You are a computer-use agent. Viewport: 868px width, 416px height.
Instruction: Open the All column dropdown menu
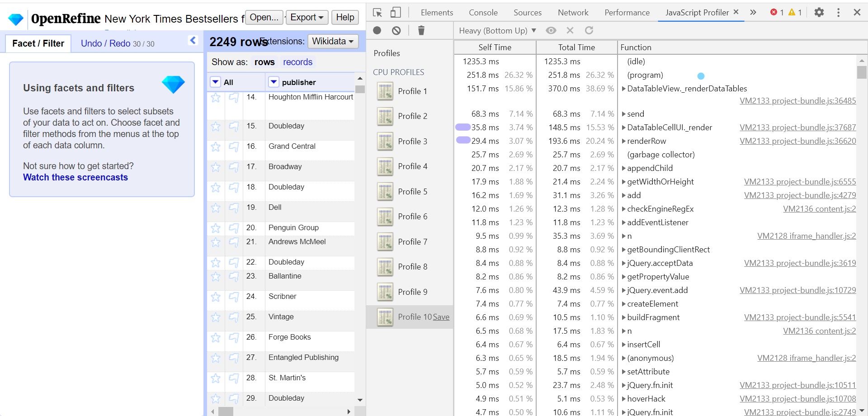coord(216,82)
